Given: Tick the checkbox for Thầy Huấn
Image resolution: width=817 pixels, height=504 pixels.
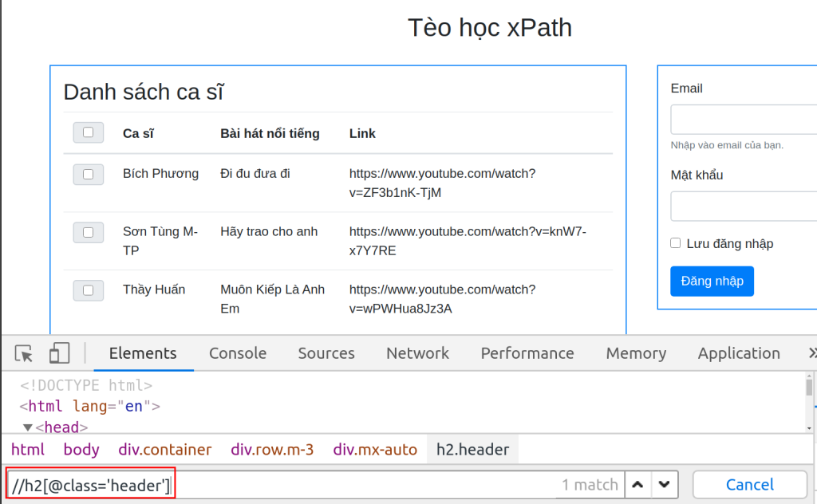Looking at the screenshot, I should click(88, 290).
